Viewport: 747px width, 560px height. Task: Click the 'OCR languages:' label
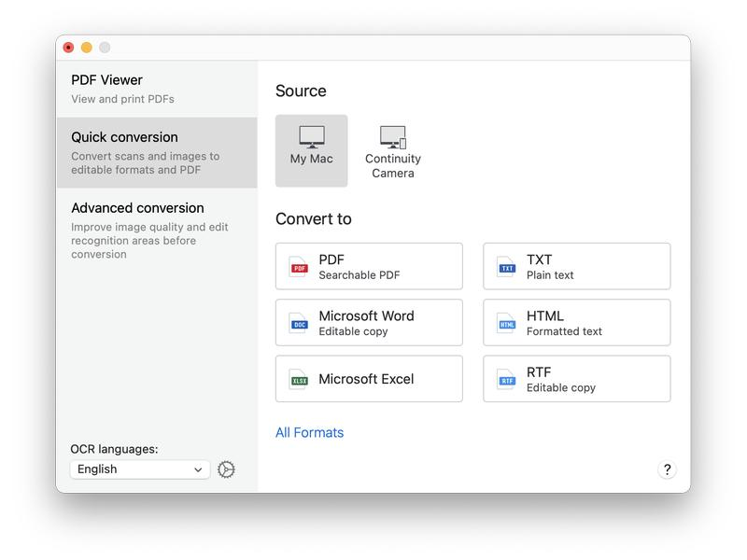[x=114, y=449]
